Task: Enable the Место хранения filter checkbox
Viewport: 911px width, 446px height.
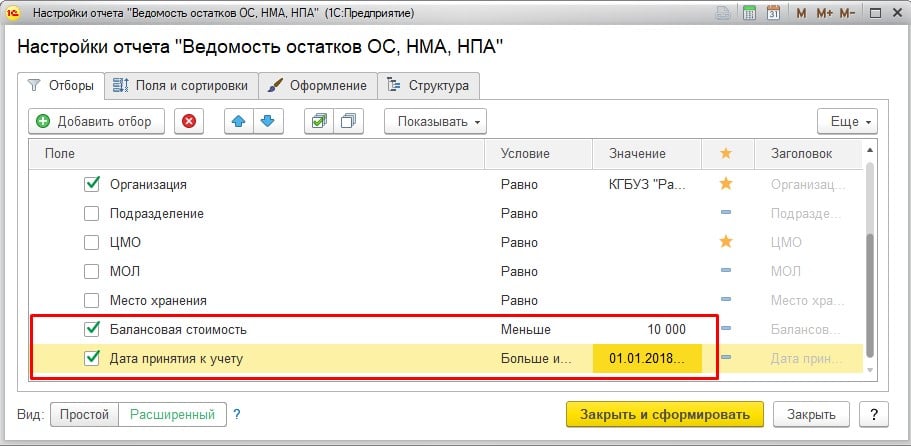Action: 92,300
